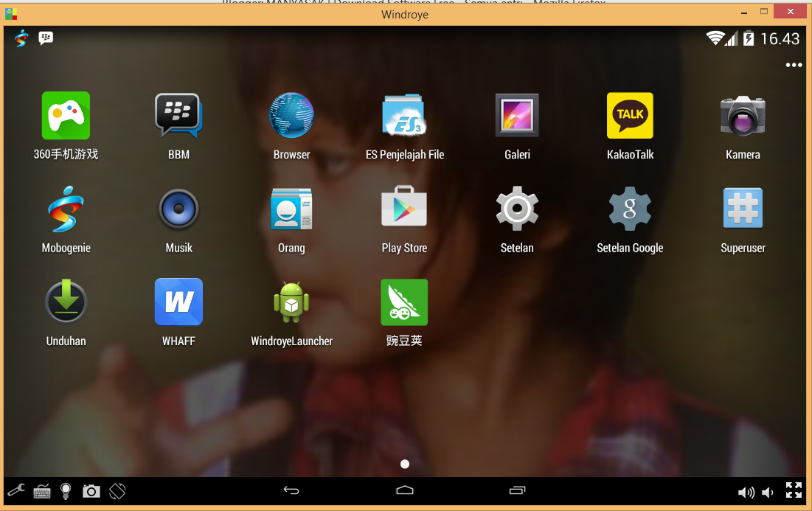Tap the Wi-Fi status icon
Screen dimensions: 812x511
(715, 38)
